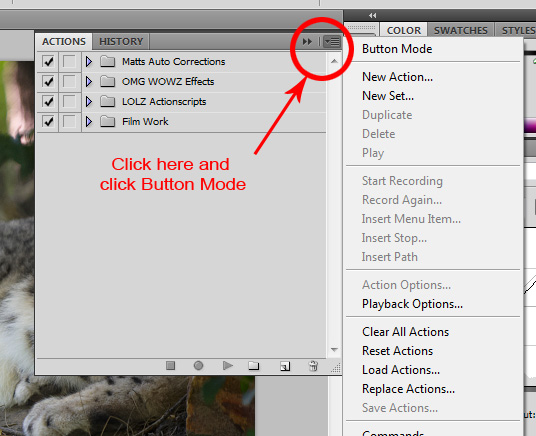The height and width of the screenshot is (436, 536).
Task: Choose Button Mode from the menu
Action: click(x=397, y=49)
